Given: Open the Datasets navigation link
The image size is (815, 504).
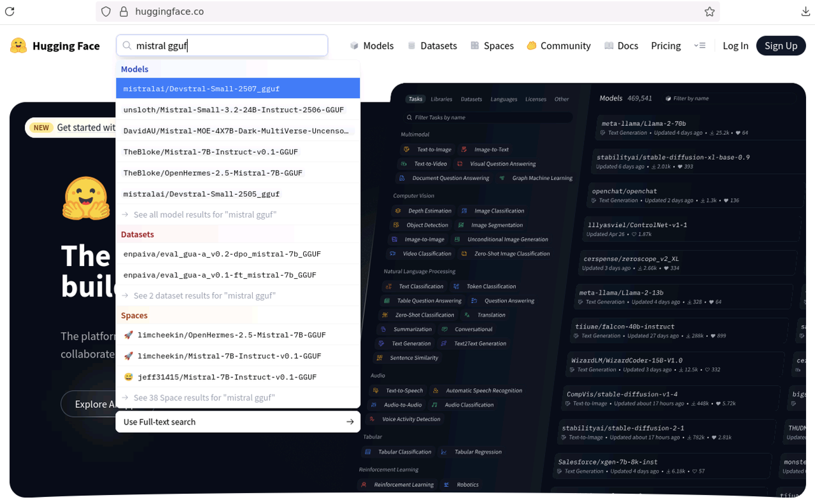Looking at the screenshot, I should tap(432, 46).
